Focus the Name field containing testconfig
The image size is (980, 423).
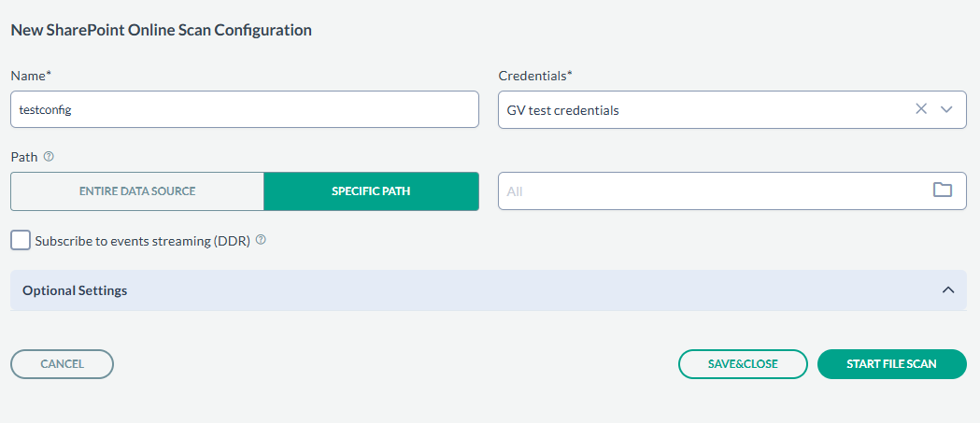coord(245,110)
